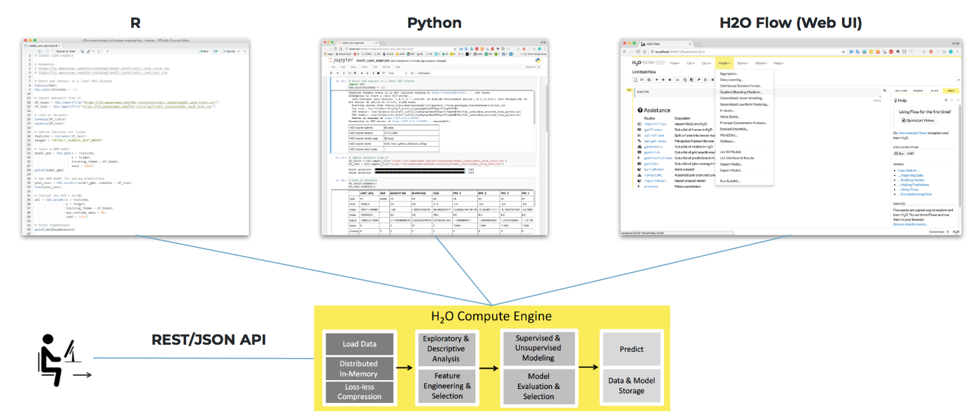Click the Python logo in Jupyter header
This screenshot has width=980, height=420.
pyautogui.click(x=537, y=60)
